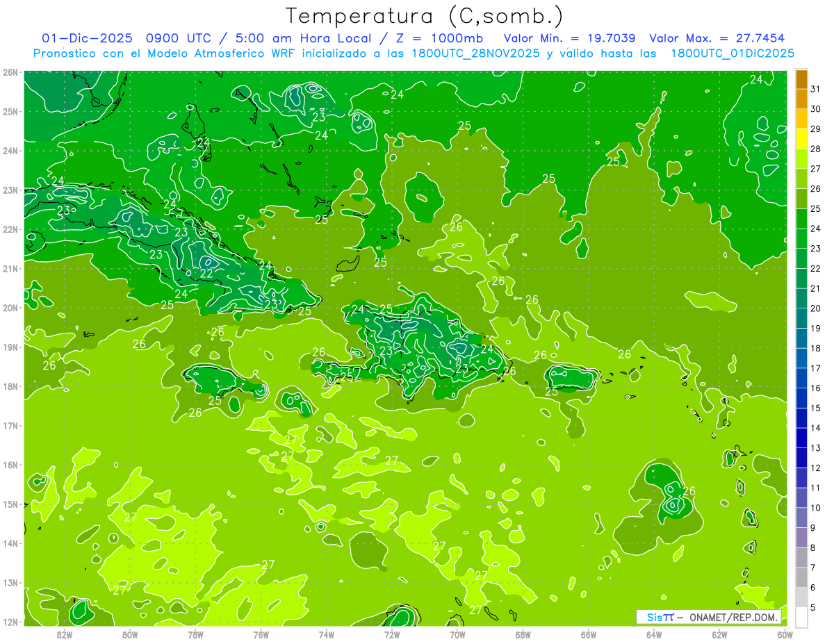Click the longitude label 70W
Image resolution: width=834 pixels, height=644 pixels.
(x=457, y=634)
